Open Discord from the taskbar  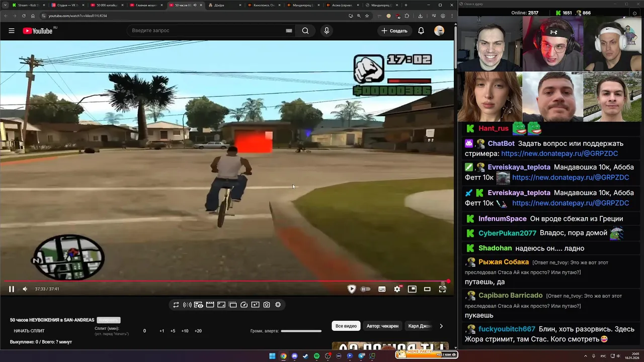[294, 356]
